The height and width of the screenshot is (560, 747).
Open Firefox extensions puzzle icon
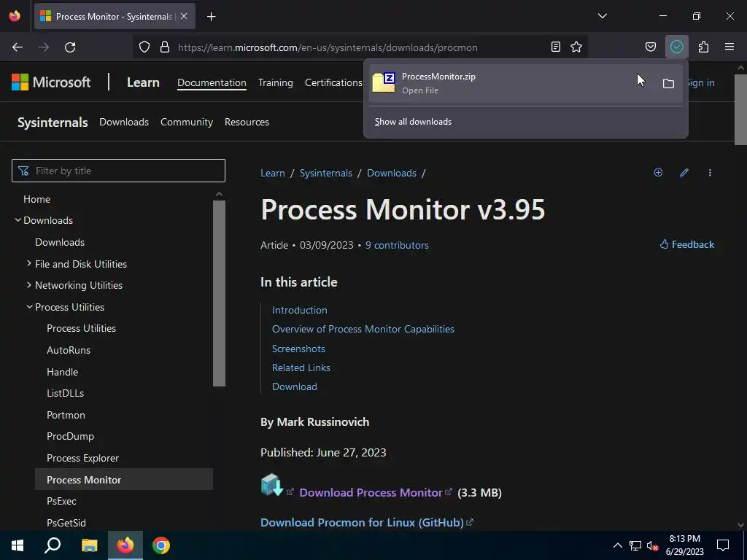[x=703, y=47]
